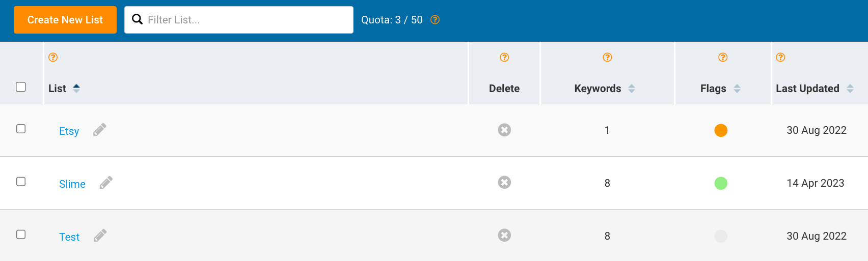The image size is (868, 261).
Task: Sort by Last Updated column arrows
Action: (x=850, y=89)
